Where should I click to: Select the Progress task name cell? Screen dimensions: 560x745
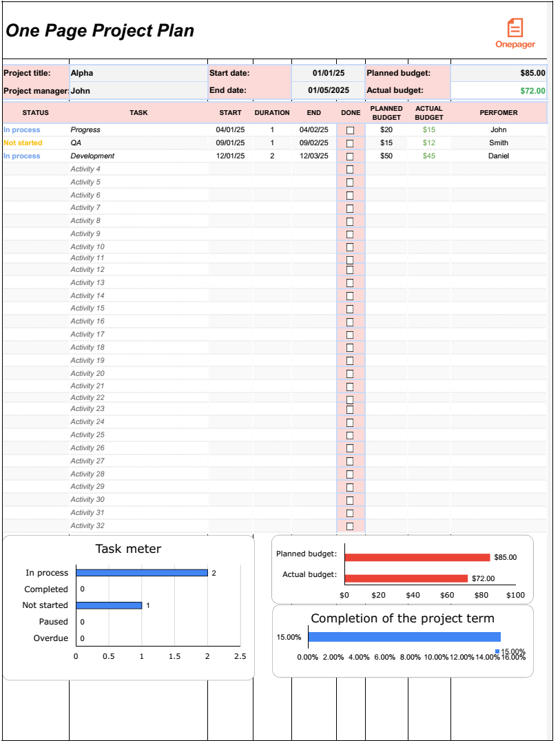[138, 129]
